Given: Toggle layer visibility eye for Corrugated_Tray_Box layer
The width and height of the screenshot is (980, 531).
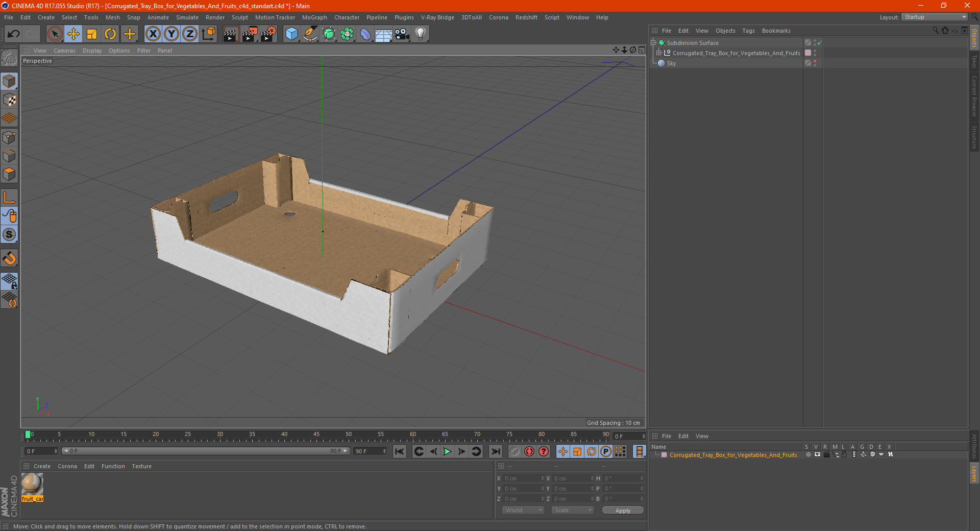Looking at the screenshot, I should pos(817,454).
